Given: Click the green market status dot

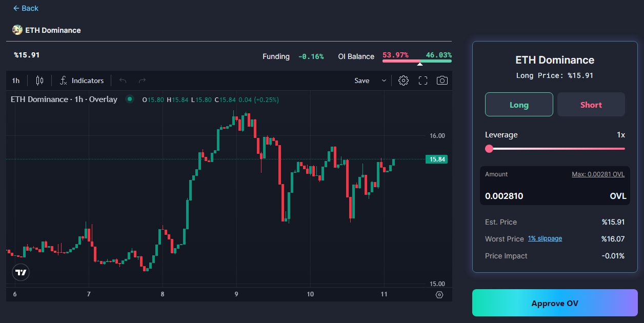Looking at the screenshot, I should click(x=130, y=99).
